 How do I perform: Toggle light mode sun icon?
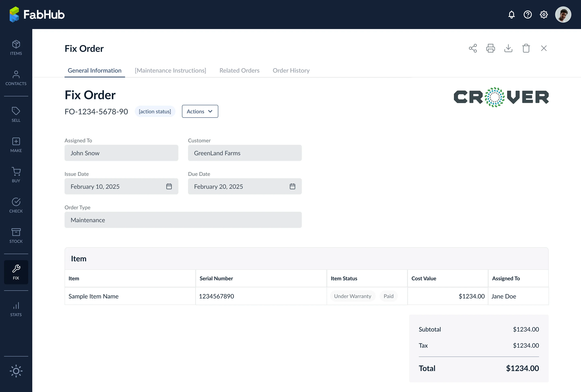[x=16, y=371]
